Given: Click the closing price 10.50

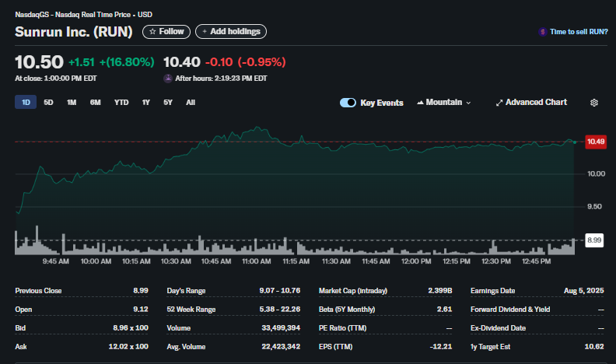Looking at the screenshot, I should click(x=39, y=62).
